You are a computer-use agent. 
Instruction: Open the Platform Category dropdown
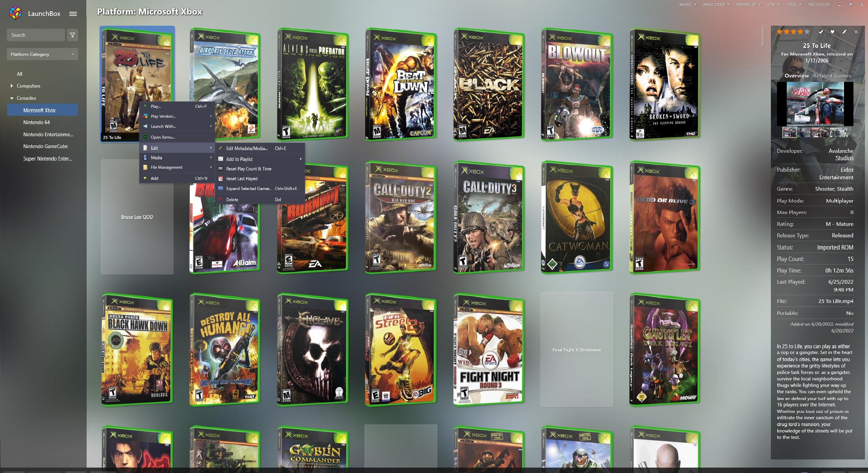(42, 54)
